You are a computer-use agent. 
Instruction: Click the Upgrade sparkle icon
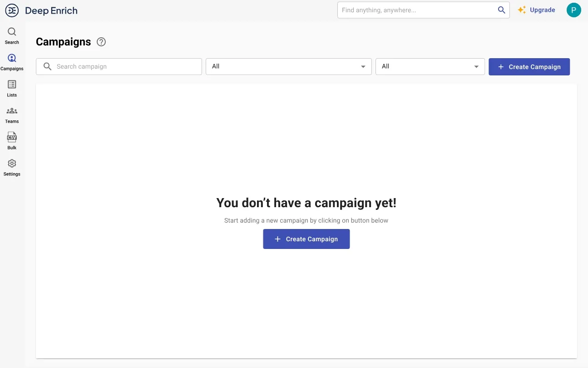522,10
